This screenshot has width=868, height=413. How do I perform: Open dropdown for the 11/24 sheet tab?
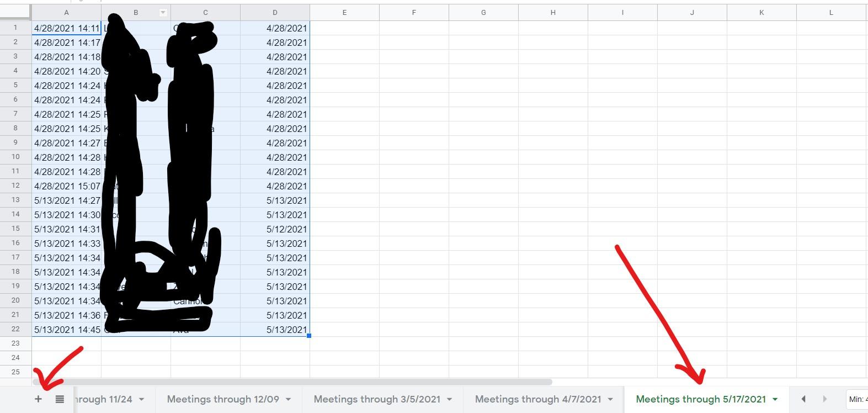coord(141,399)
